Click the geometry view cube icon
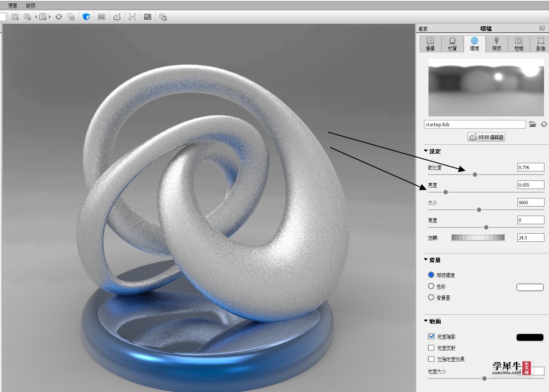The image size is (549, 392). click(x=163, y=17)
